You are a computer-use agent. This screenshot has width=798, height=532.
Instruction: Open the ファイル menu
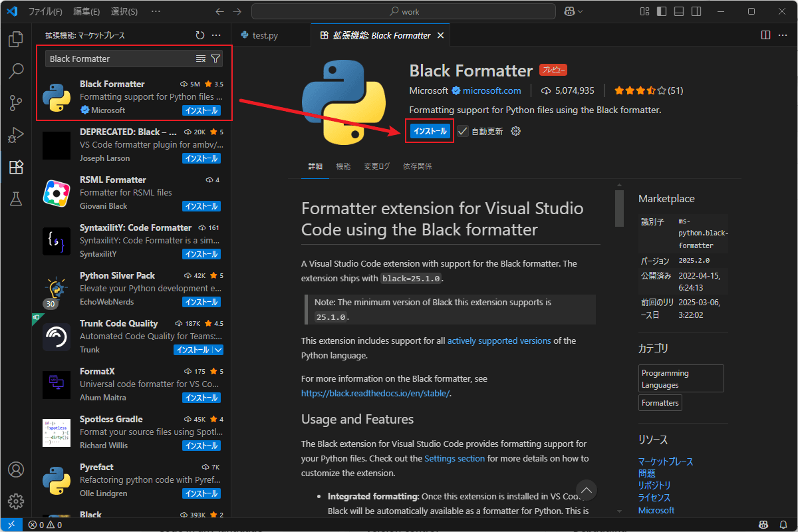click(x=47, y=11)
